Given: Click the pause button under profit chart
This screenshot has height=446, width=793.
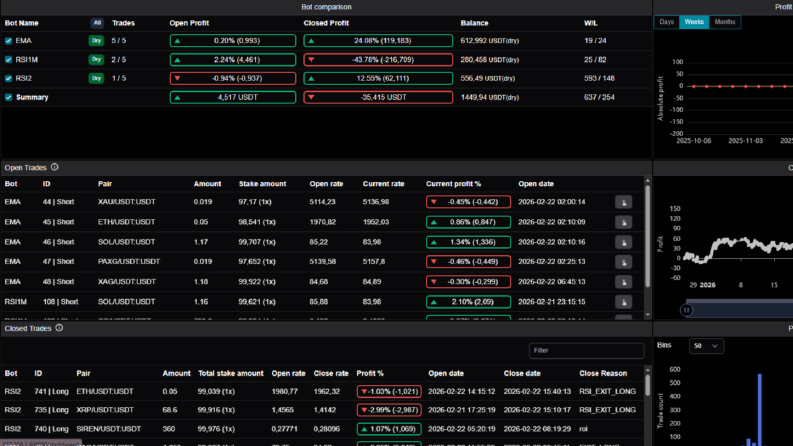Looking at the screenshot, I should [686, 310].
